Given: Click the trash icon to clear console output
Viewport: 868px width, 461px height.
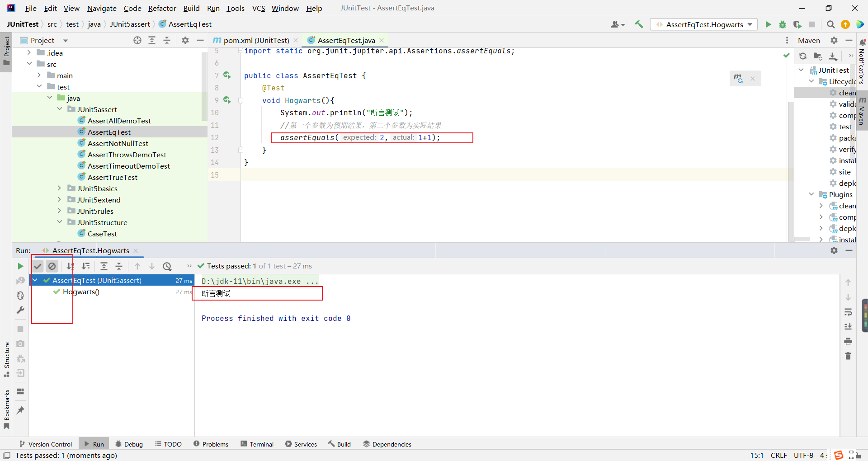Looking at the screenshot, I should (x=848, y=356).
